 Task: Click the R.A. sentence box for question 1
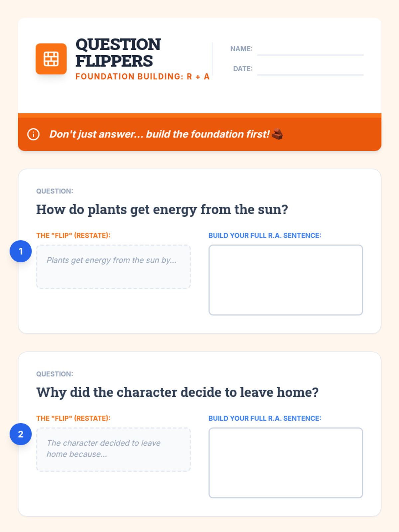(x=286, y=280)
